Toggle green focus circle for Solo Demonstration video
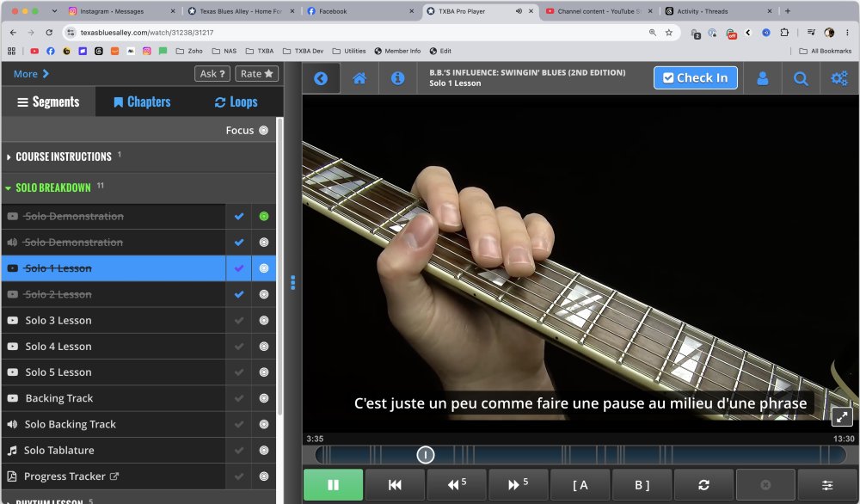860x504 pixels. pos(264,216)
